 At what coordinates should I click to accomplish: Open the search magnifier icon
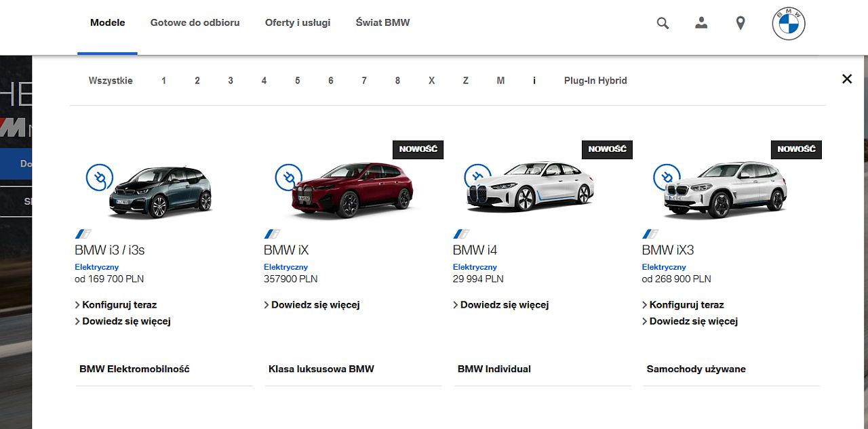point(663,23)
